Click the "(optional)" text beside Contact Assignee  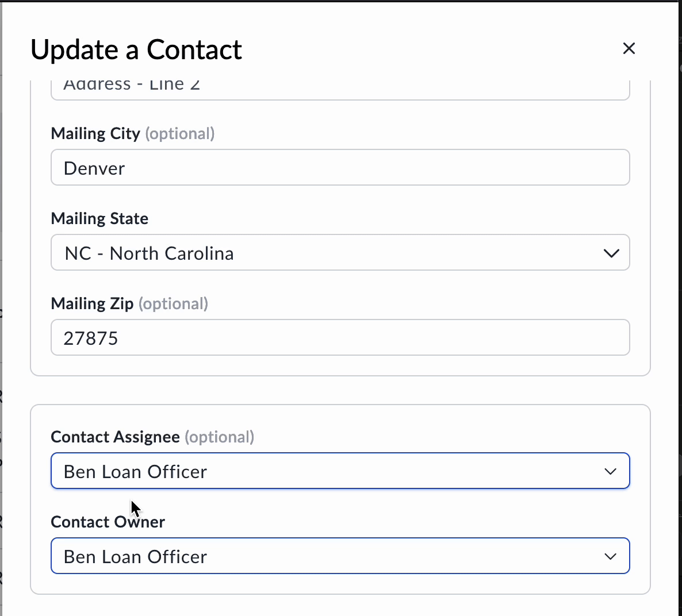[x=219, y=437]
